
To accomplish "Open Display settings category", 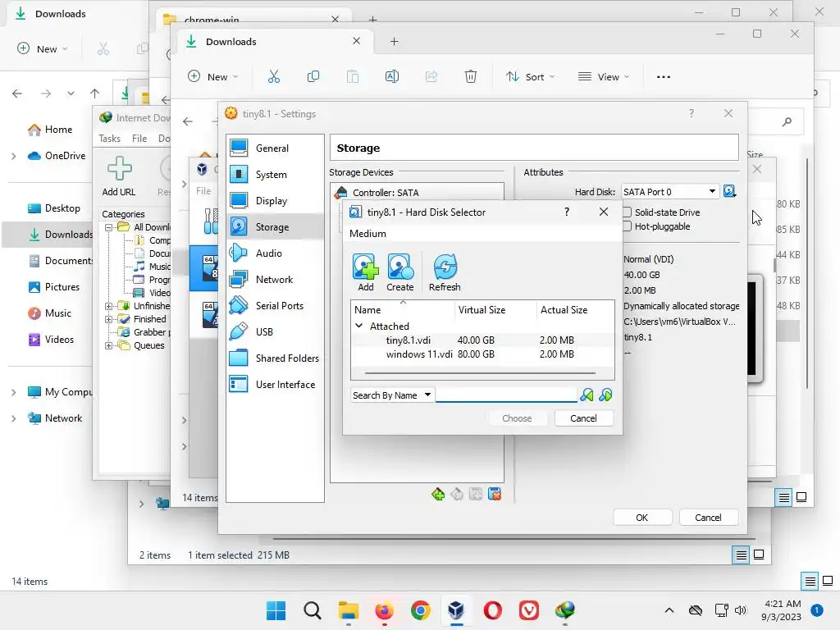I will tap(275, 200).
